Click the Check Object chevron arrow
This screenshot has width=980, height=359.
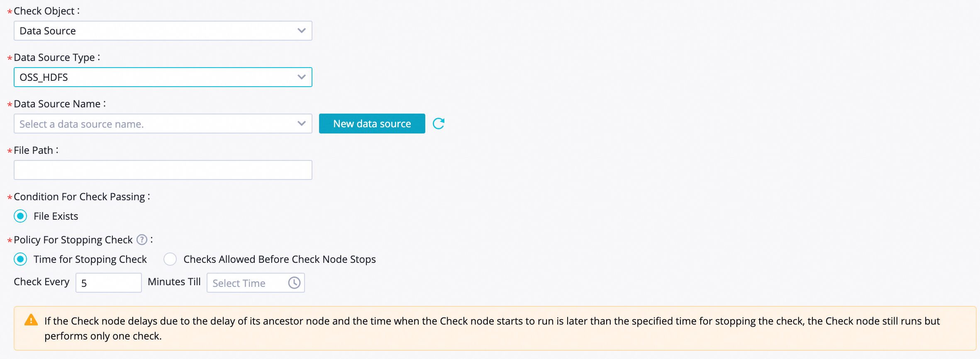302,31
